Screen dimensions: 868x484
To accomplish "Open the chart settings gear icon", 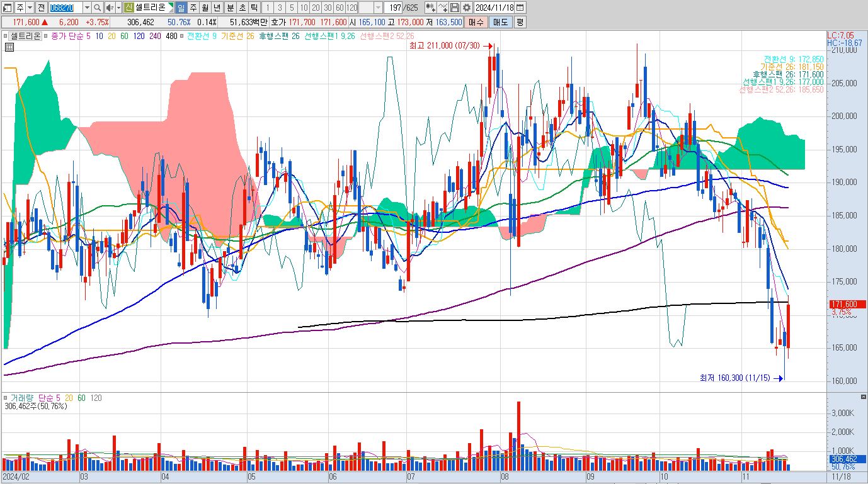I will [466, 8].
